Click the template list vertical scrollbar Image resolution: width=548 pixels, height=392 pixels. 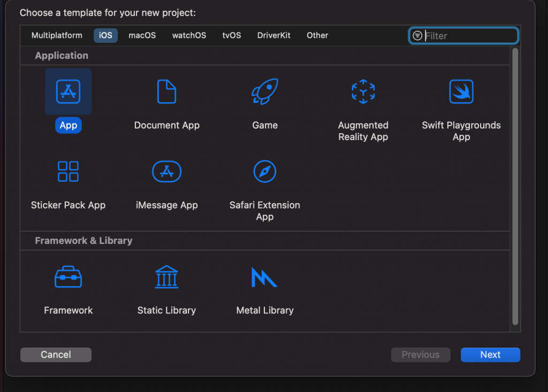click(x=515, y=187)
